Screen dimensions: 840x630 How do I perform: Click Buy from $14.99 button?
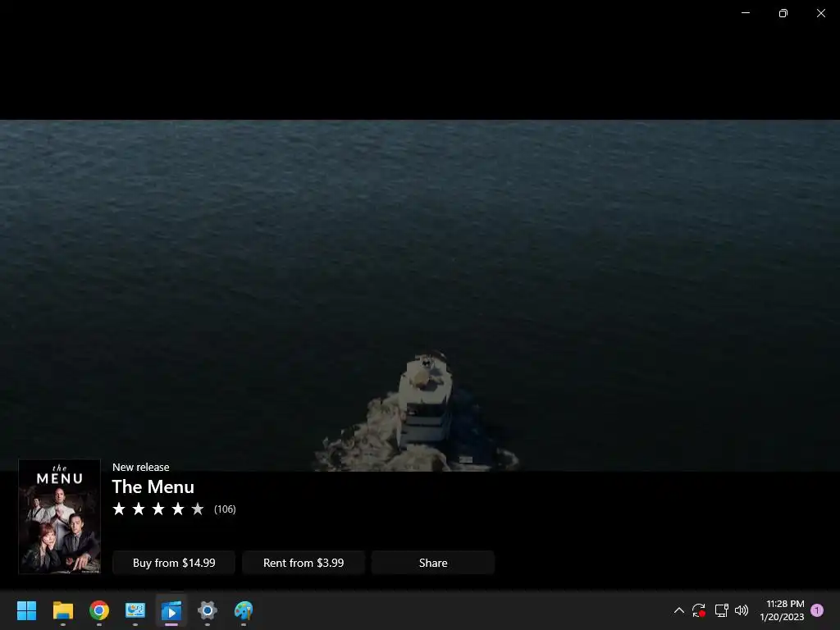174,563
